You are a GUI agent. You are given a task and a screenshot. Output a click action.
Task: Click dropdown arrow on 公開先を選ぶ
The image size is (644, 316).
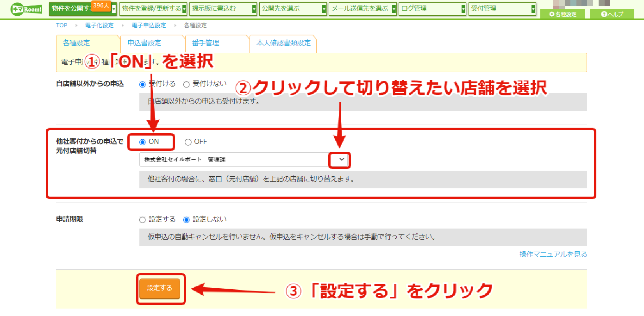[x=324, y=9]
